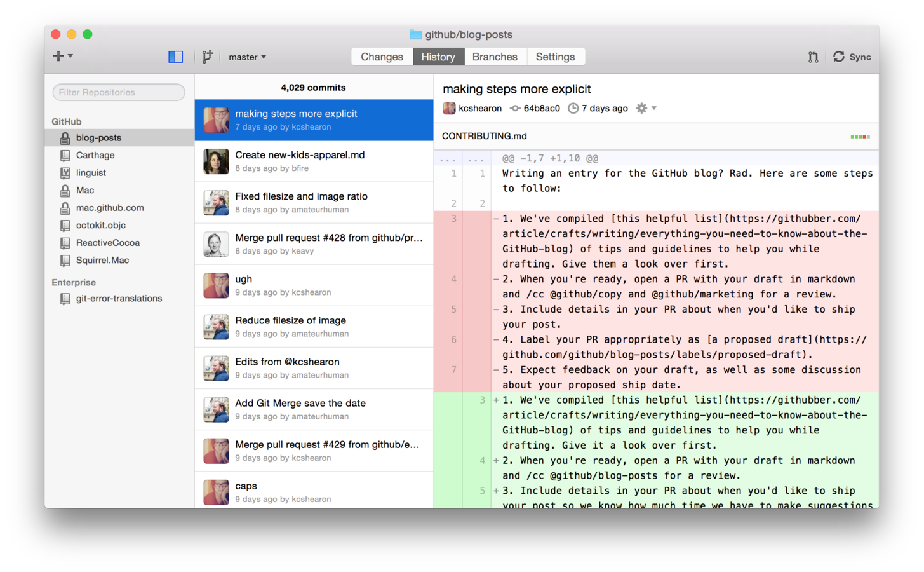
Task: Switch to the History tab
Action: click(438, 57)
